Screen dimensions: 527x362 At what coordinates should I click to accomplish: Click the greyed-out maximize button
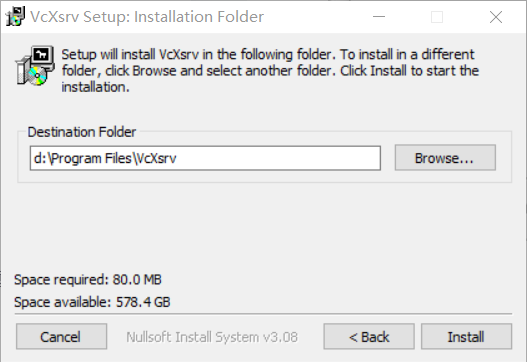[437, 16]
